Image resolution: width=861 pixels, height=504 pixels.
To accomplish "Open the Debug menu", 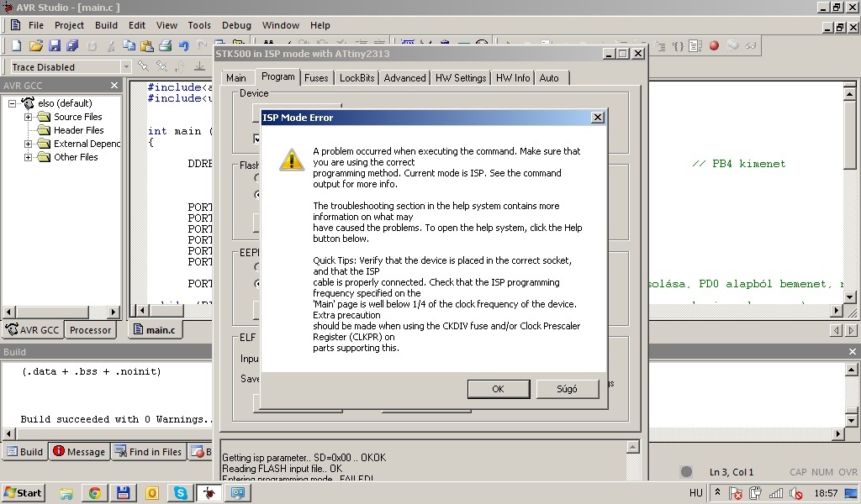I will pos(236,25).
